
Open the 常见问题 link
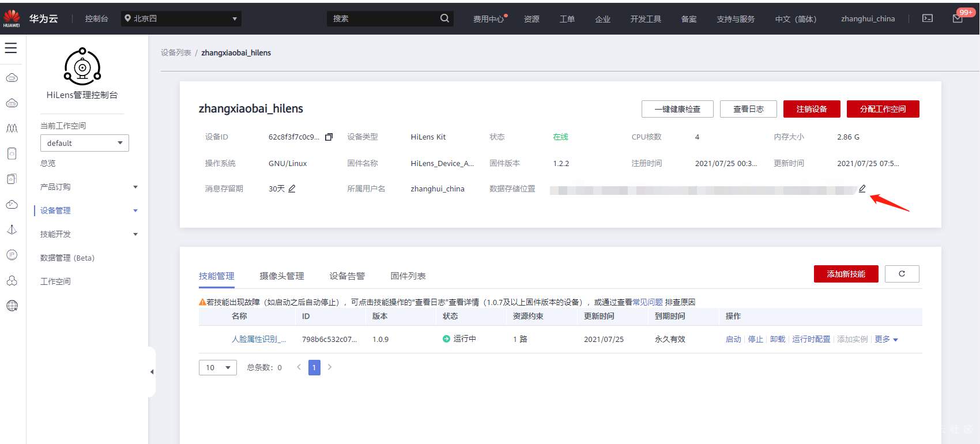(x=647, y=302)
